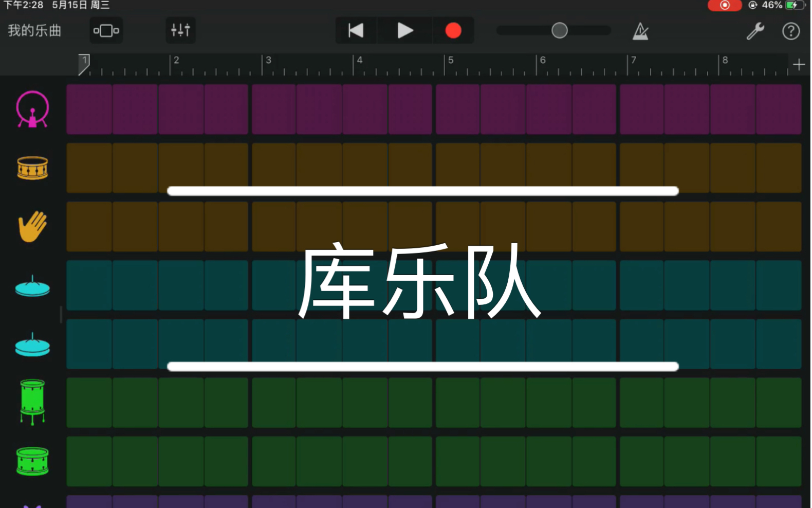Tap ruler at bar 4
This screenshot has width=812, height=508.
pos(359,60)
